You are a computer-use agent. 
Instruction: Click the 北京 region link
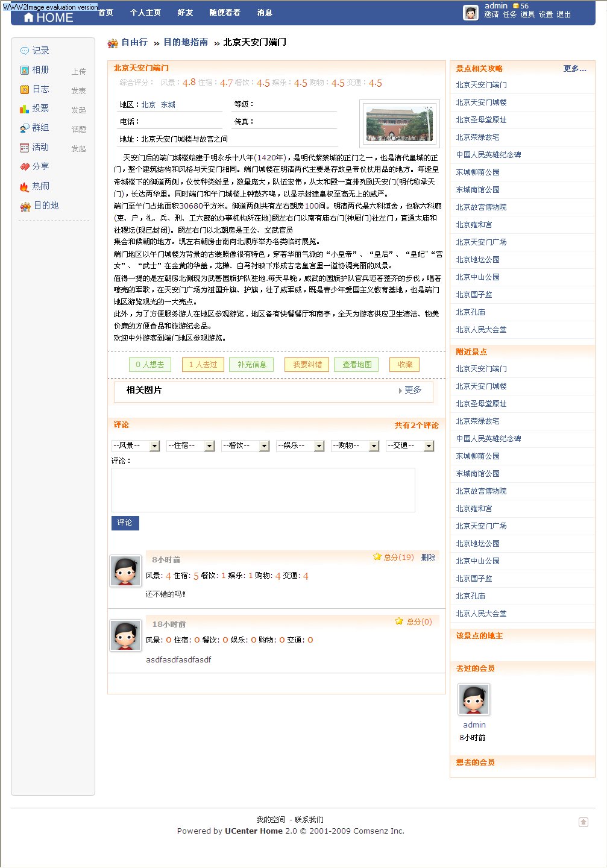click(x=149, y=105)
